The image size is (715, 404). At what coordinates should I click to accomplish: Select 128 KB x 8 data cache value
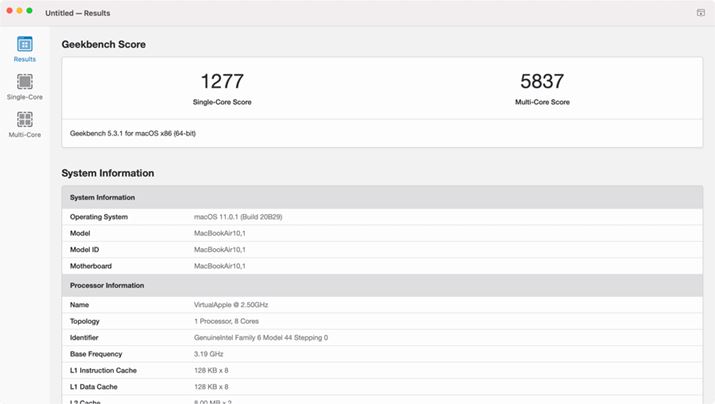211,387
